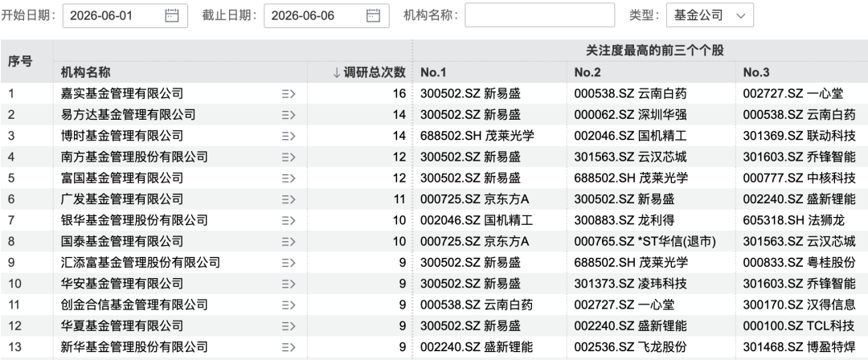Screen dimensions: 868x360
Task: Click the No.2 column header
Action: [588, 72]
